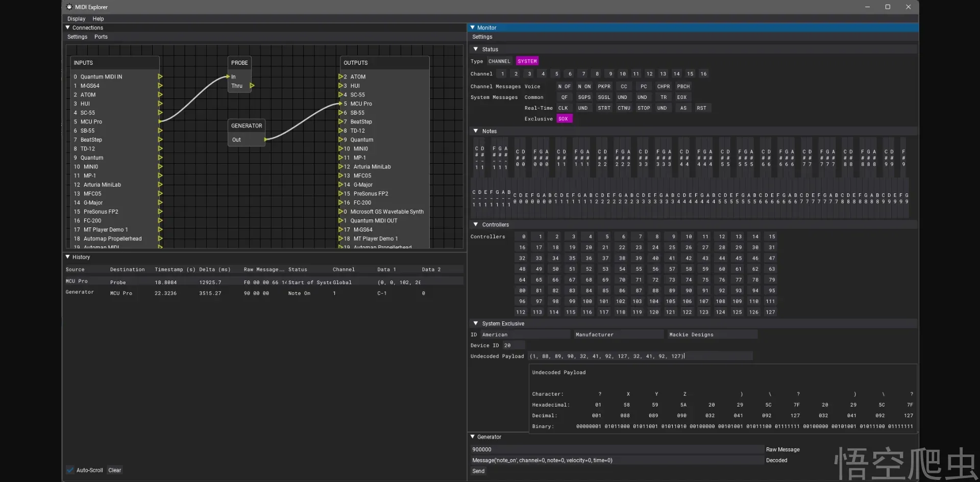Click the Quantum MIDI IN output pin
980x482 pixels.
coord(160,77)
